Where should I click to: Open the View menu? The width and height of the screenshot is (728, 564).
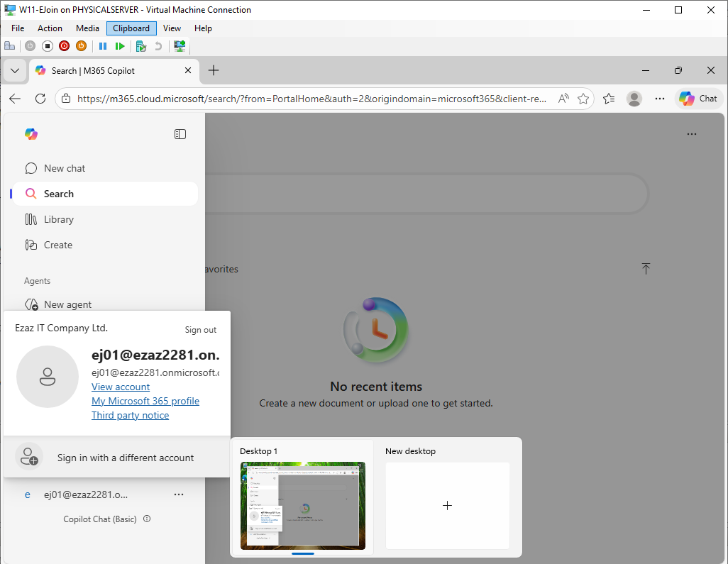tap(172, 28)
